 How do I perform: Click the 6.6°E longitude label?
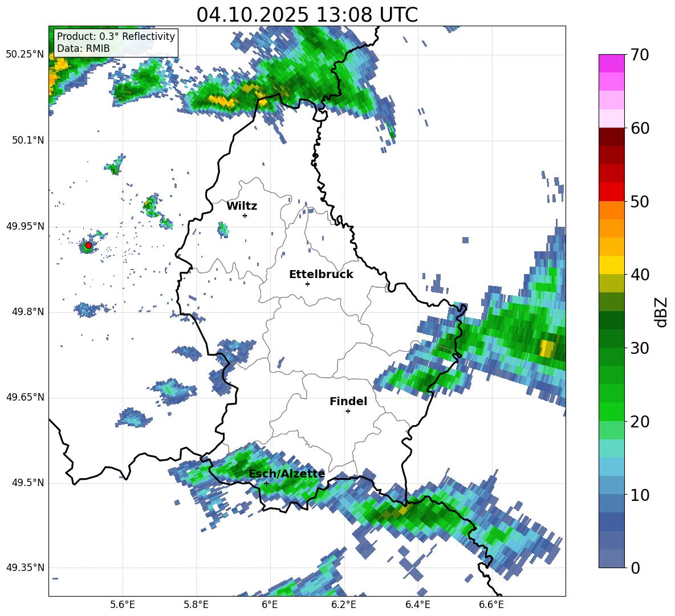(x=491, y=605)
